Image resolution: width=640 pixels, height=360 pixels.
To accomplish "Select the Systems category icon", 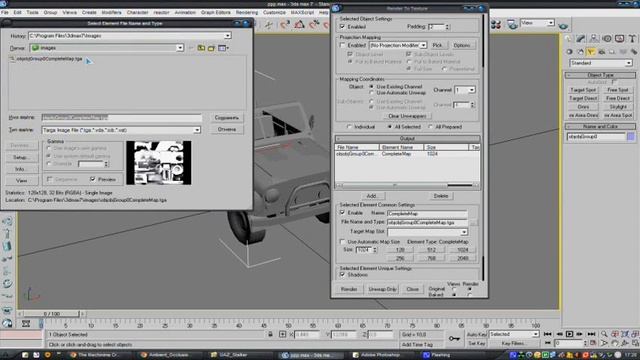I will pos(633,52).
